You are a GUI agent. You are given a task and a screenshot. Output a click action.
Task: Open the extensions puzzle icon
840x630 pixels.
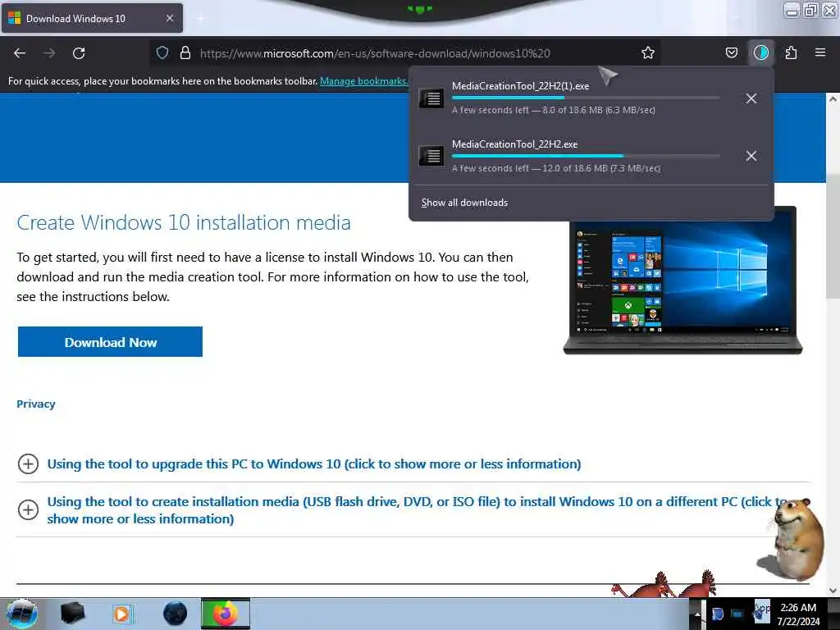click(x=791, y=53)
